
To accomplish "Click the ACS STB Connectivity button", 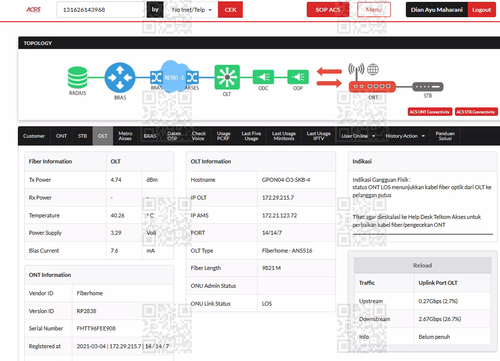I will point(476,112).
